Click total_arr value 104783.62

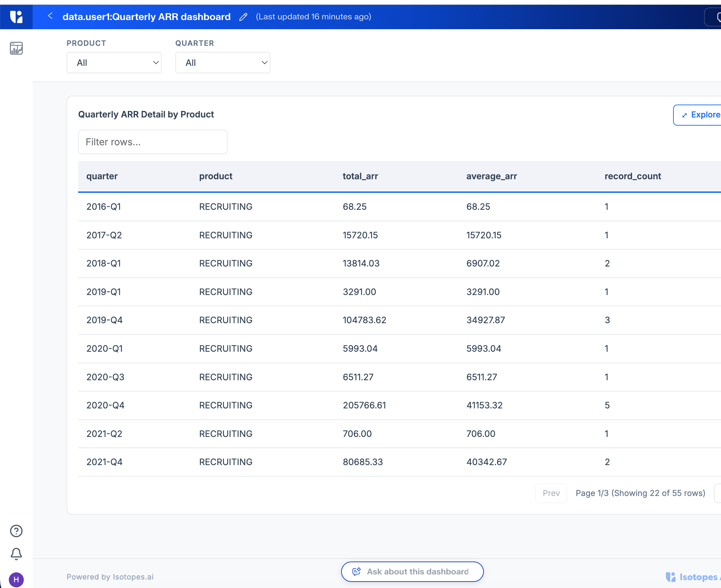364,320
